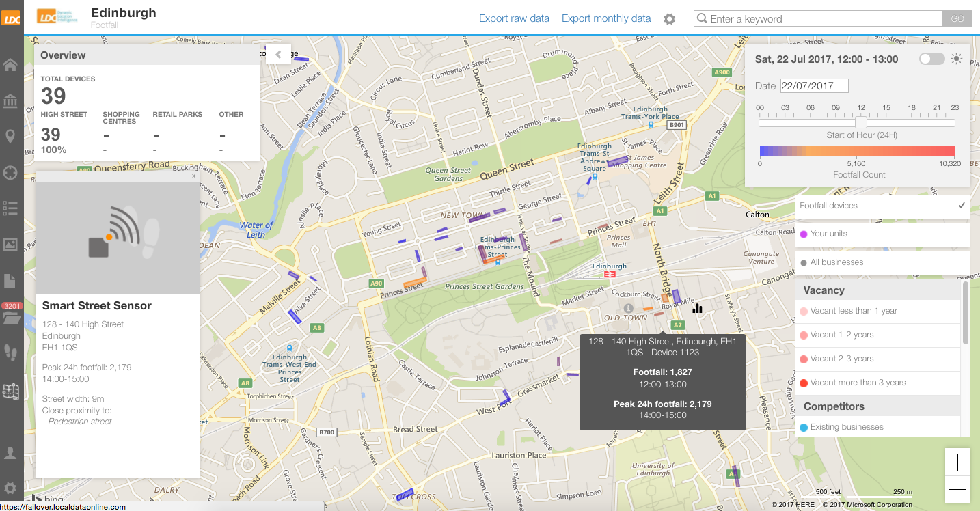Click the Bing logo link
This screenshot has height=511, width=980.
[x=46, y=499]
